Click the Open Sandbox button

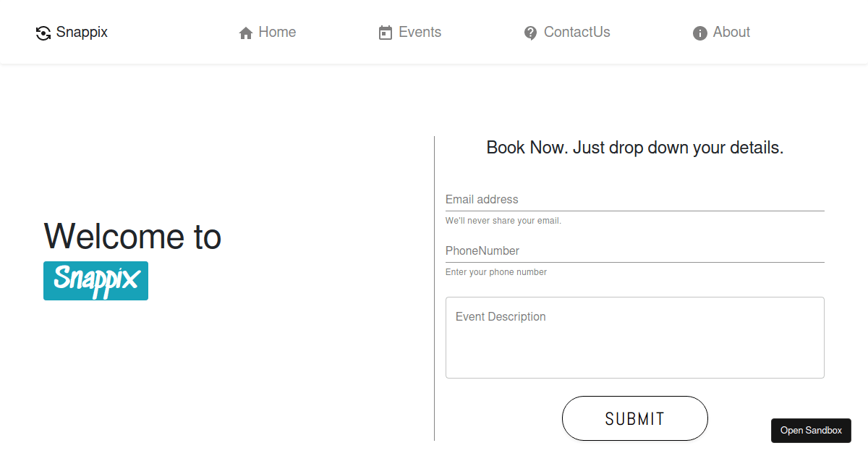pyautogui.click(x=811, y=431)
